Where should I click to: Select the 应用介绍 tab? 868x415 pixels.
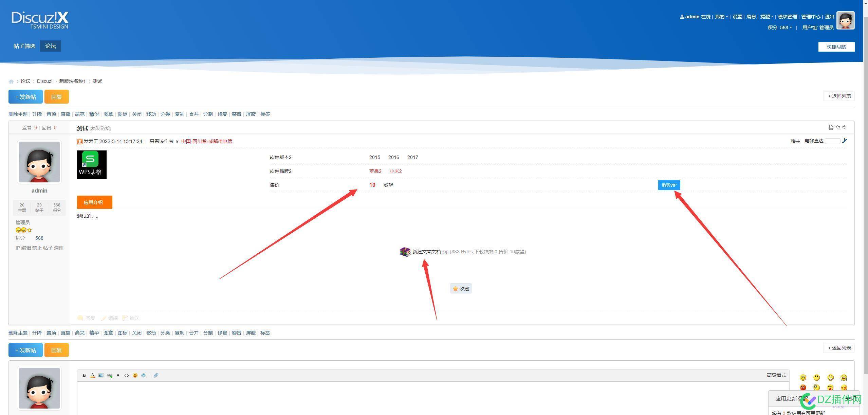point(94,202)
